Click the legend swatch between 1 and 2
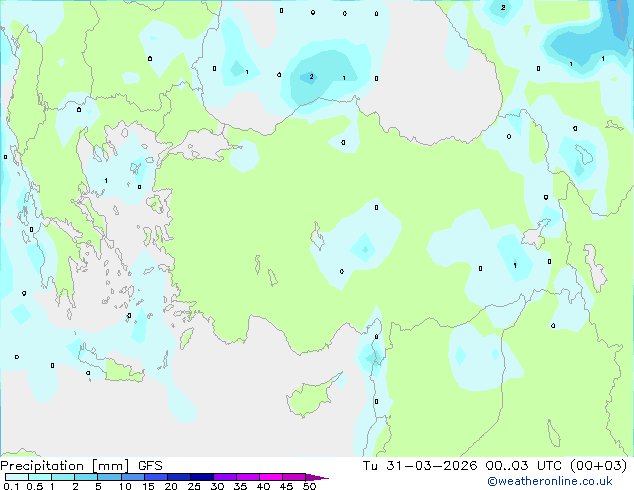634x490 pixels. (63, 477)
